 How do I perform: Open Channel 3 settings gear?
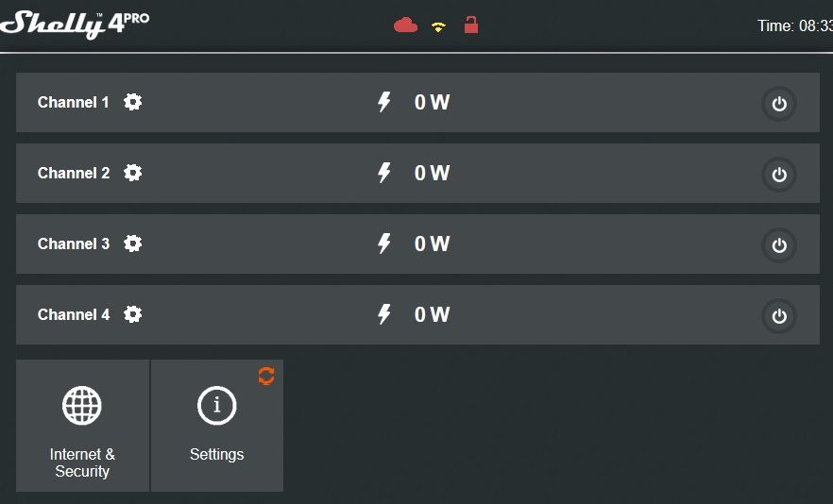pyautogui.click(x=133, y=244)
